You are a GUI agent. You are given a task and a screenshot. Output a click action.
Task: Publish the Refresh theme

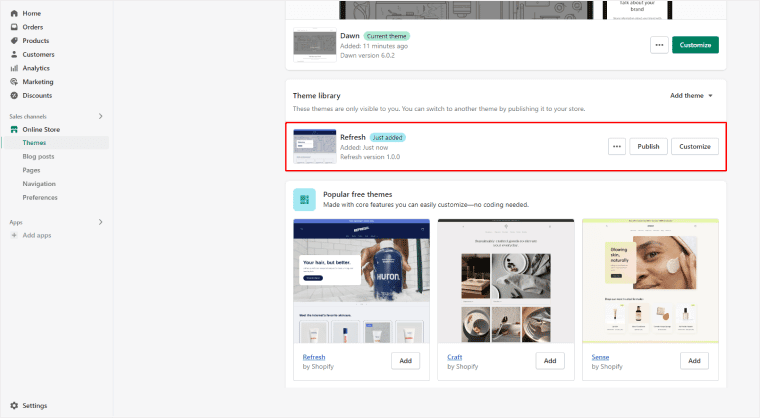648,146
